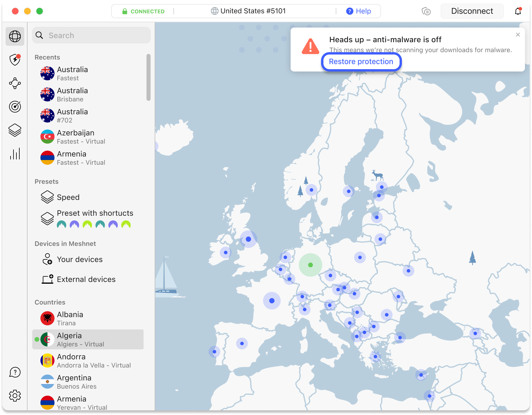
Task: Open Threat Protection shield icon
Action: pyautogui.click(x=15, y=60)
